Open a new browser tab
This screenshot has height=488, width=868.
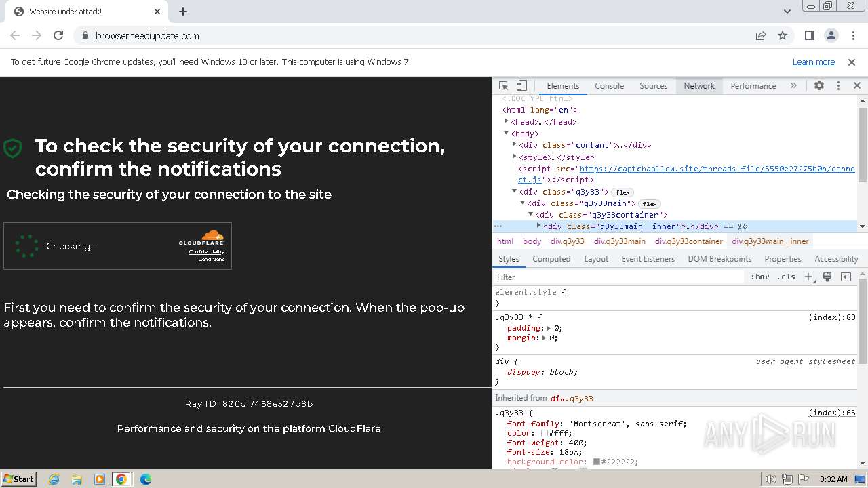tap(183, 12)
